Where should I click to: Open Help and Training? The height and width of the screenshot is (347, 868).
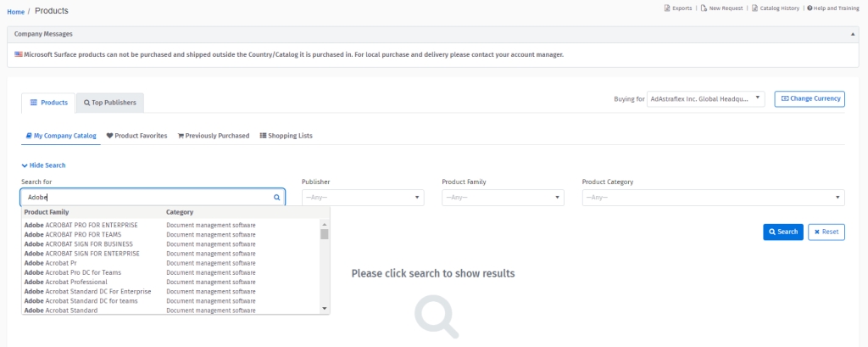(834, 8)
